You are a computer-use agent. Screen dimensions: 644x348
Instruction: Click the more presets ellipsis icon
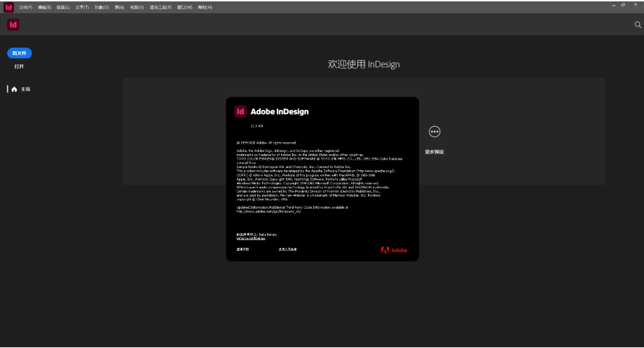point(434,132)
